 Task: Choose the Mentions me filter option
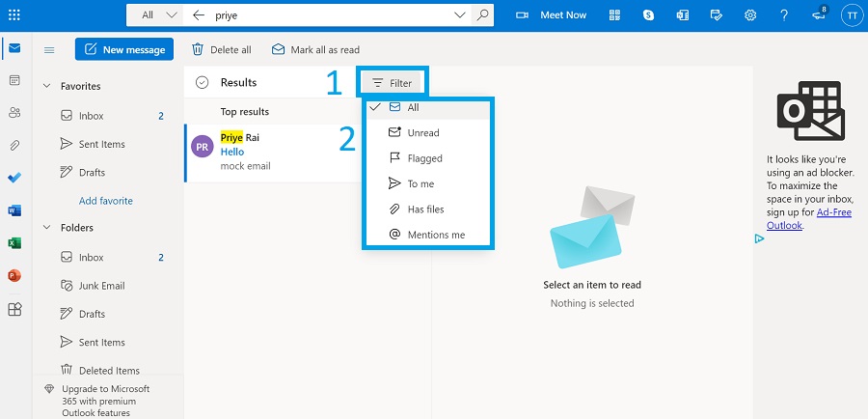click(x=428, y=235)
